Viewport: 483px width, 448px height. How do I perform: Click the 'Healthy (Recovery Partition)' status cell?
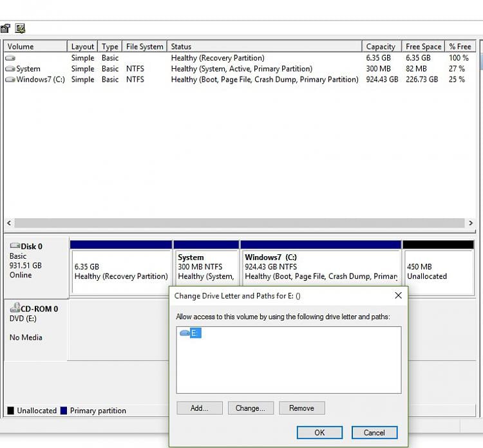(x=218, y=58)
